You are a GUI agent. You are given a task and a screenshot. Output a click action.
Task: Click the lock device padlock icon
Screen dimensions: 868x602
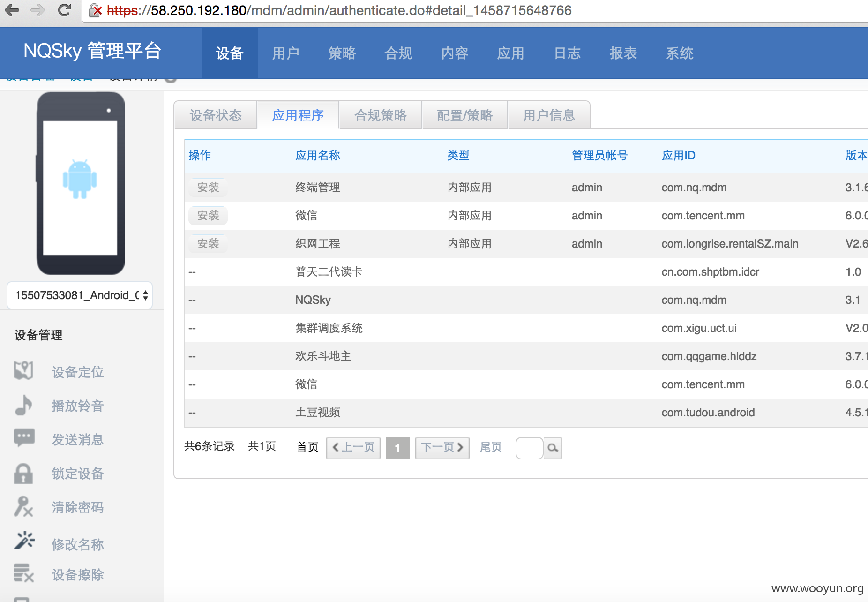[23, 474]
